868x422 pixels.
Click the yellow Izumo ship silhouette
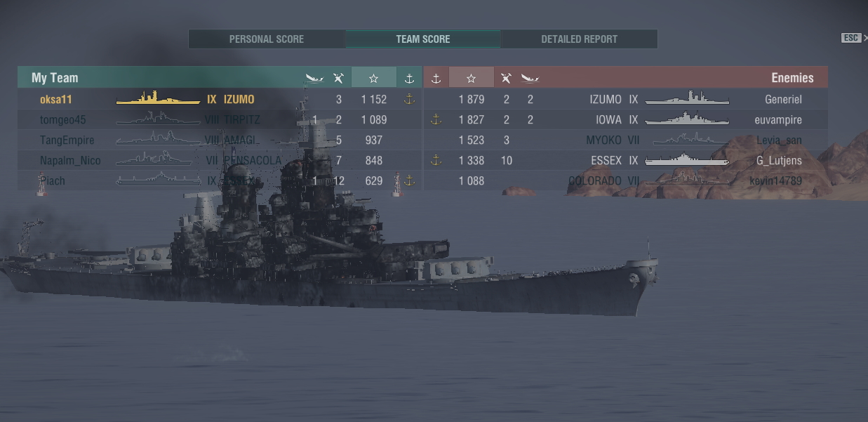tap(158, 98)
